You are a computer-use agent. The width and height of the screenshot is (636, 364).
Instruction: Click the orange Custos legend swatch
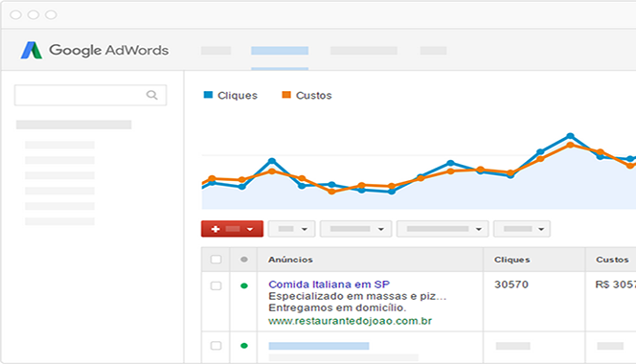point(286,95)
